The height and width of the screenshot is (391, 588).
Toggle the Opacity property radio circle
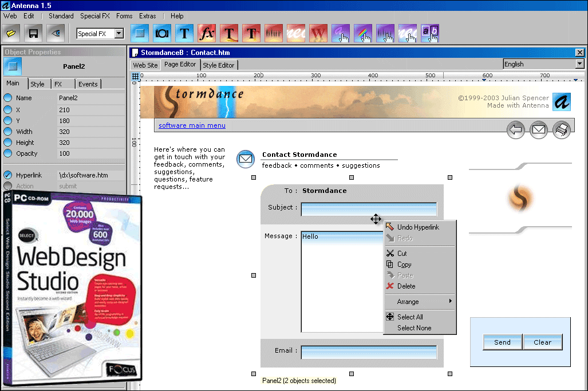click(8, 153)
